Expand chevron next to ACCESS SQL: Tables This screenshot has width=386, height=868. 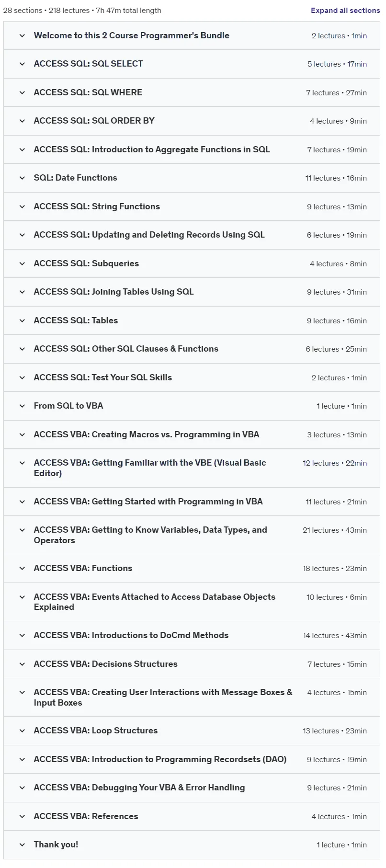(x=22, y=320)
